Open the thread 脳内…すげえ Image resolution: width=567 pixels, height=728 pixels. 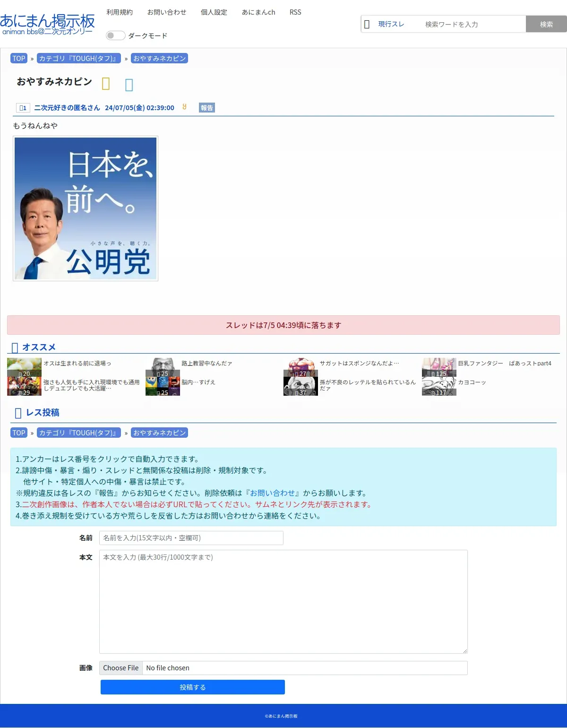click(198, 382)
